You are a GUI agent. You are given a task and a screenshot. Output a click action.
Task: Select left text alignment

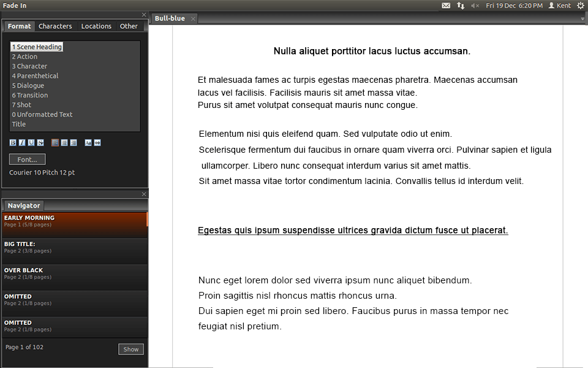click(x=55, y=142)
